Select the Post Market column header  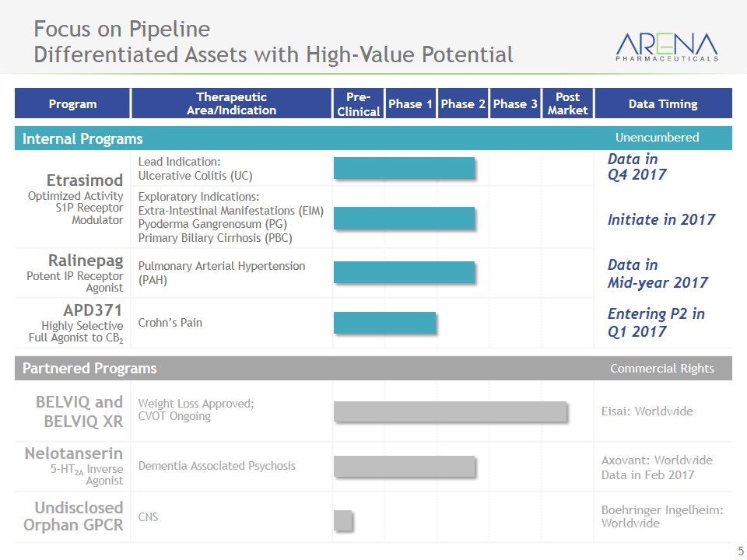tap(567, 103)
